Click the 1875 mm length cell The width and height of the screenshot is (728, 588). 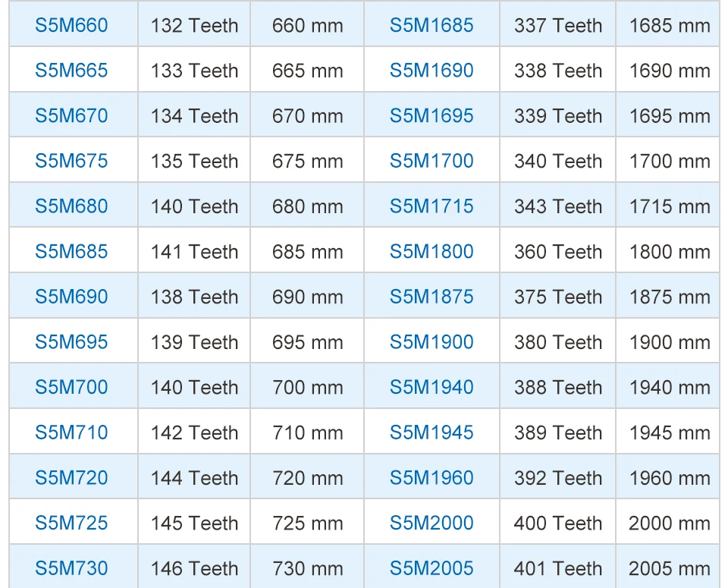667,297
